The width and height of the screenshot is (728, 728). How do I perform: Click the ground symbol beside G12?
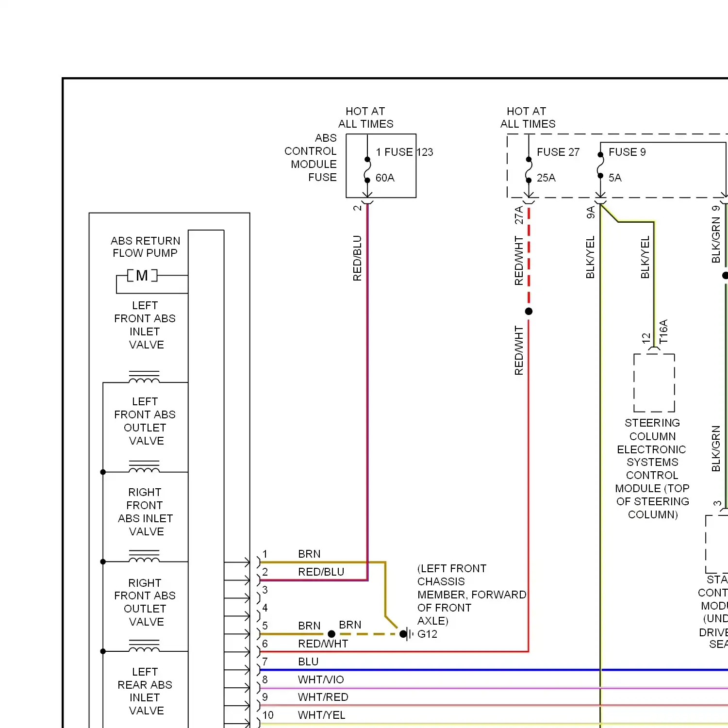click(408, 634)
